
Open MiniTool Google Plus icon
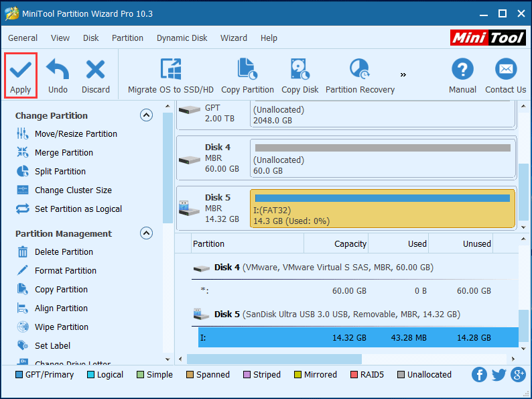click(518, 375)
